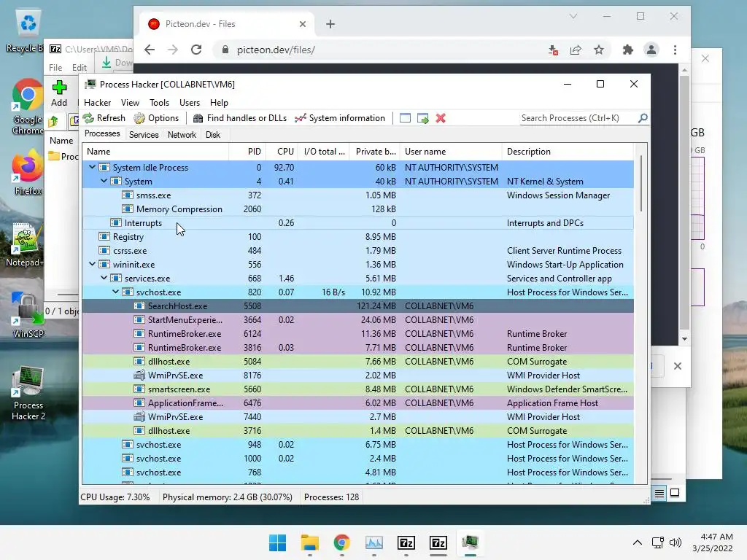The width and height of the screenshot is (747, 560).
Task: Switch to the Services tab
Action: tap(144, 135)
